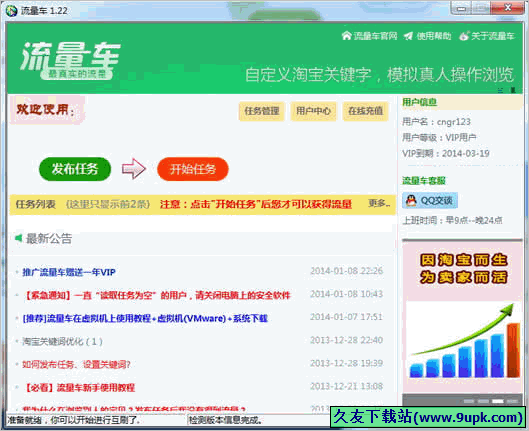Open 推荐 流量车在虚拟机上使用教程 announcement

click(145, 318)
